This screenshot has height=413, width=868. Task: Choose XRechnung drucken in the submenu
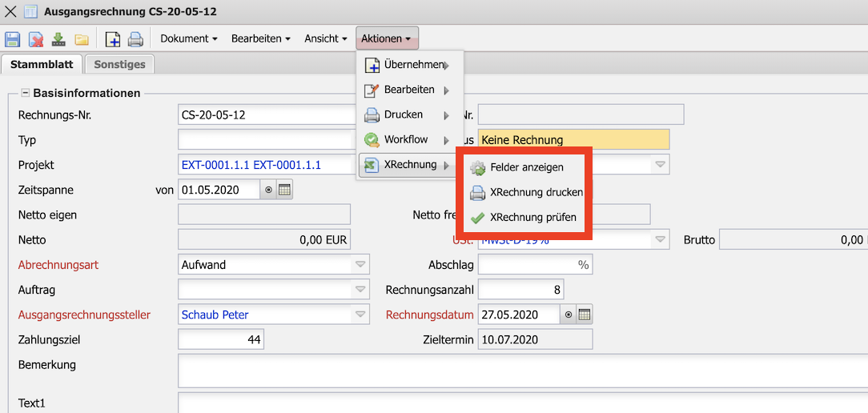536,192
